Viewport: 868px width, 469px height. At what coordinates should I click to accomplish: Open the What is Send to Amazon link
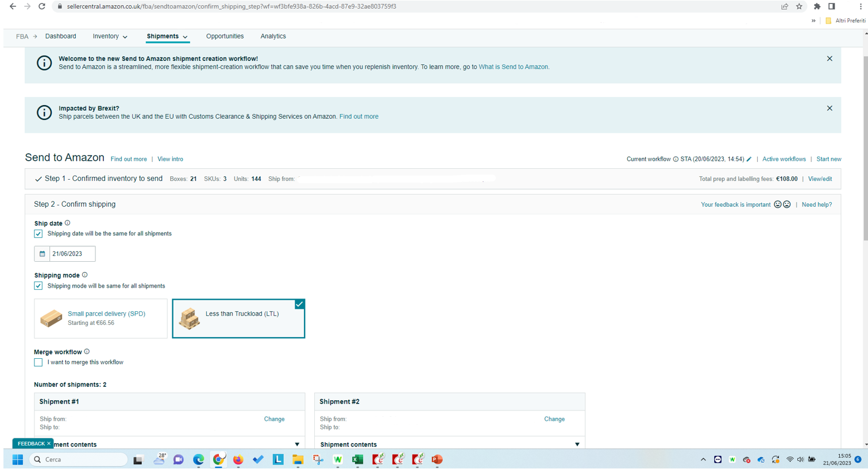[514, 67]
